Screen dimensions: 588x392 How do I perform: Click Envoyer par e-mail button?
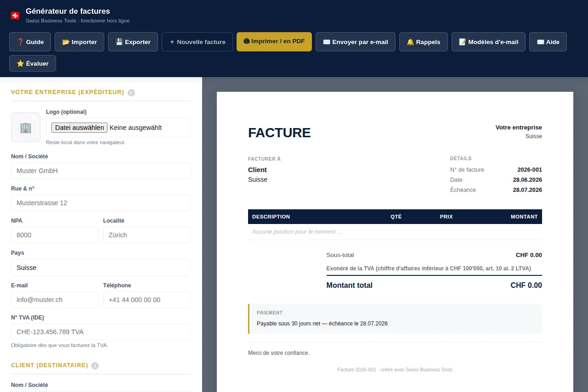(356, 42)
